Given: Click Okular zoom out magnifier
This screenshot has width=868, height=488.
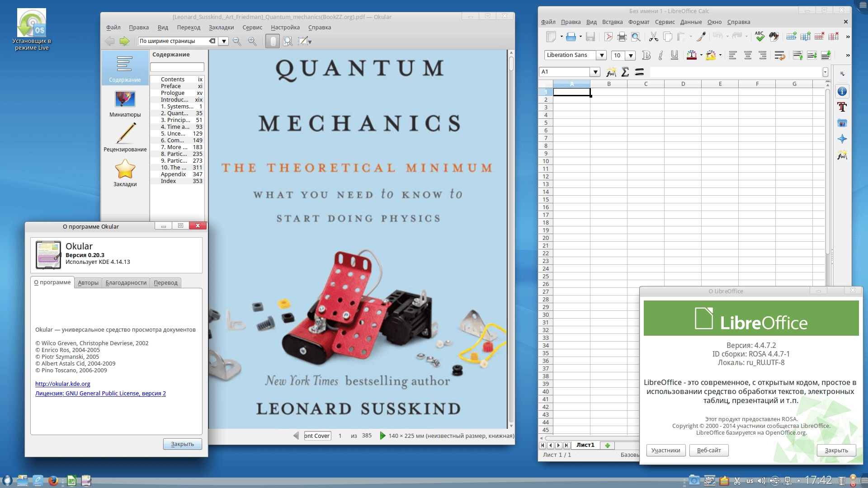Looking at the screenshot, I should pyautogui.click(x=237, y=41).
